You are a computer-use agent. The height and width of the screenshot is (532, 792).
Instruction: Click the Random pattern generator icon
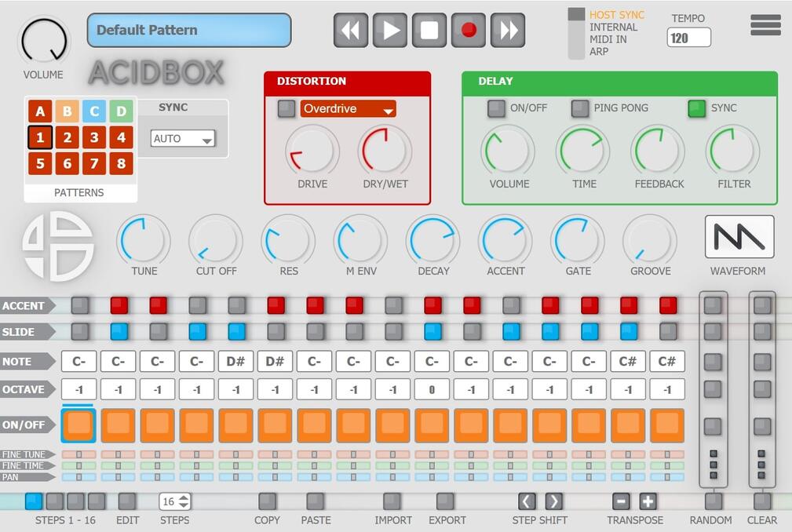coord(712,502)
